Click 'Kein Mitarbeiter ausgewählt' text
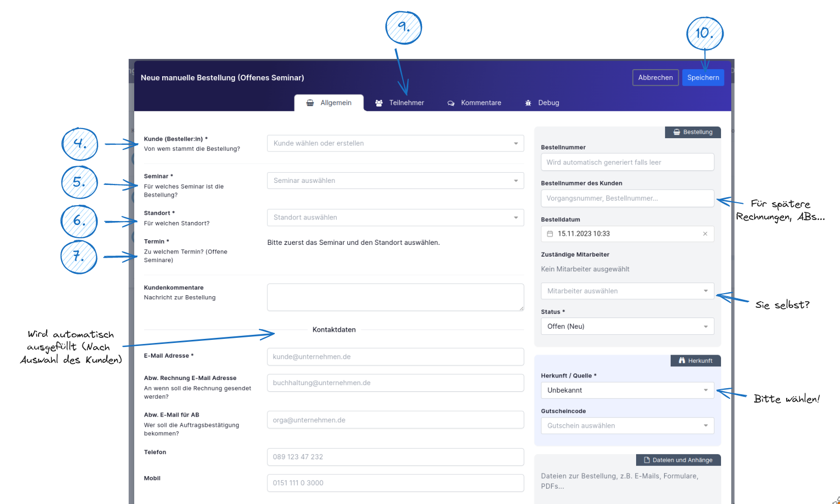 click(585, 269)
